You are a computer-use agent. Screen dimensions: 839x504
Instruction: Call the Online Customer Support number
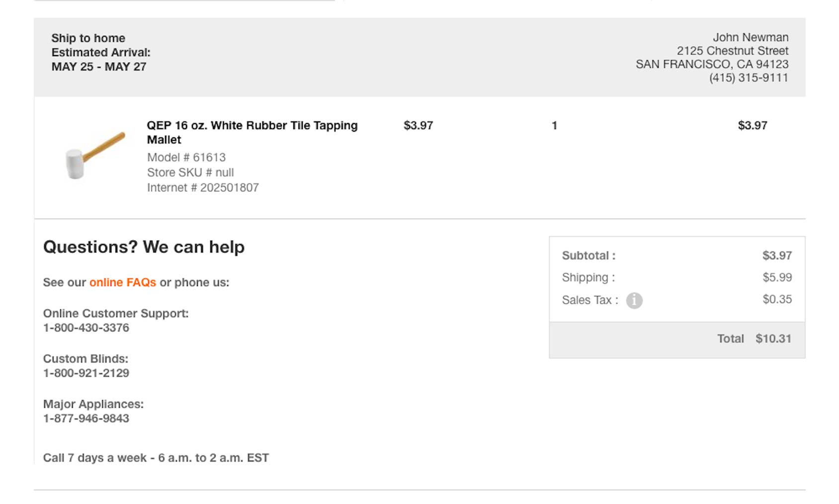click(85, 328)
